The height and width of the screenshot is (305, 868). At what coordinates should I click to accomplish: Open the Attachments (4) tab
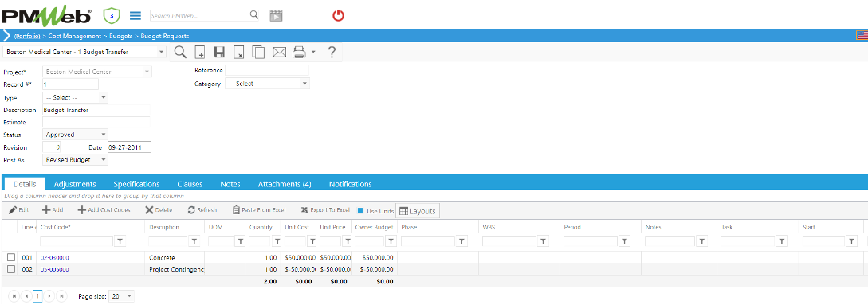(x=285, y=184)
